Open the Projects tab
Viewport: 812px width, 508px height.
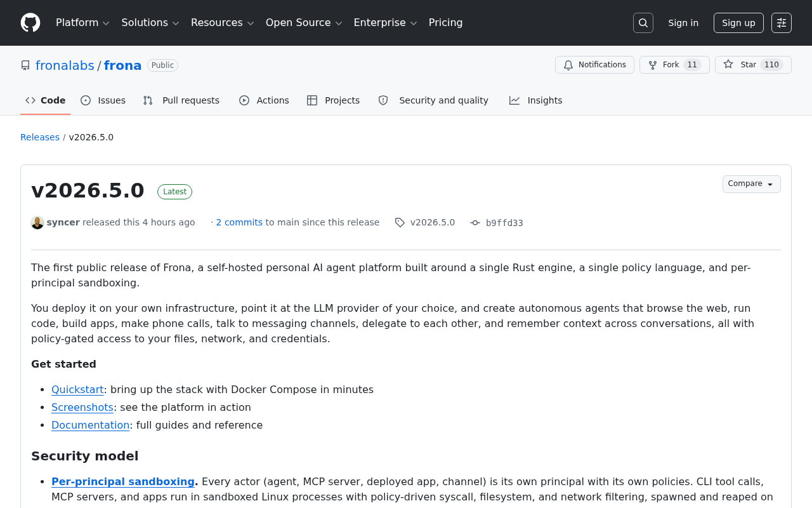coord(334,100)
